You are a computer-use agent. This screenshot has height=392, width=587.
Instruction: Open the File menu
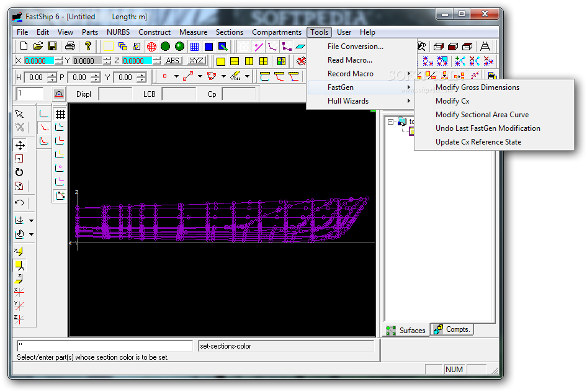click(22, 32)
